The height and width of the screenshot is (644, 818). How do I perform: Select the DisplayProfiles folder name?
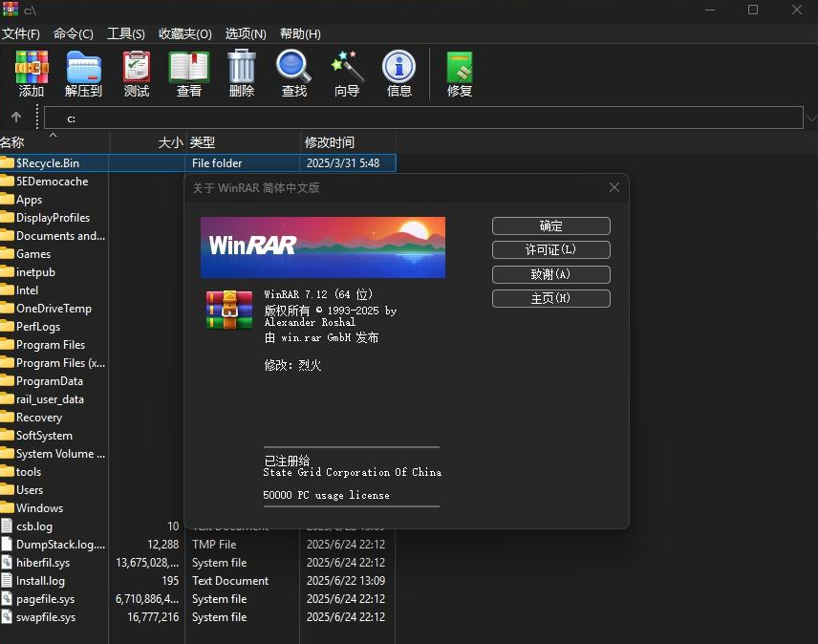53,218
